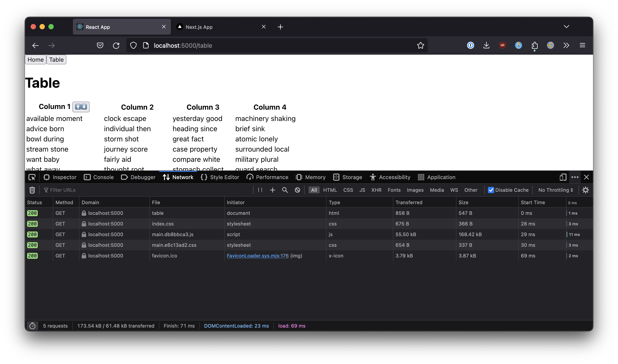618x364 pixels.
Task: Open the Debugger panel
Action: [x=138, y=177]
